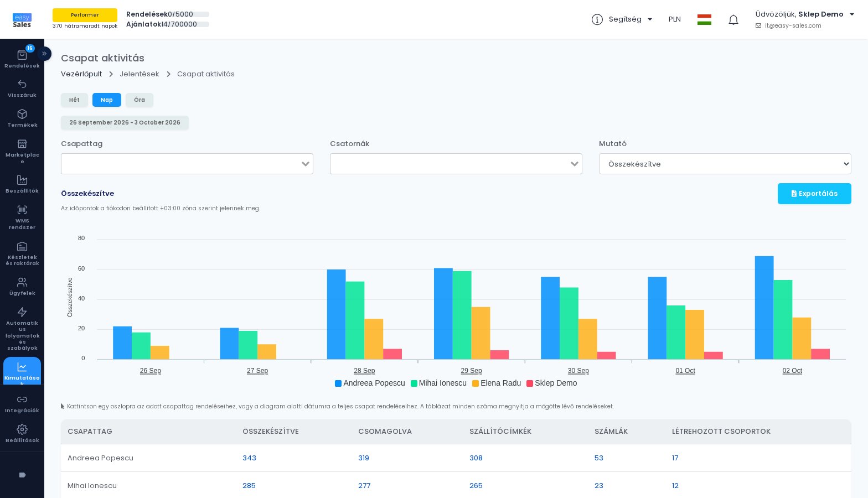This screenshot has width=868, height=498.
Task: Click Andreea Popescu's 343 Összekészítve value
Action: click(x=249, y=458)
